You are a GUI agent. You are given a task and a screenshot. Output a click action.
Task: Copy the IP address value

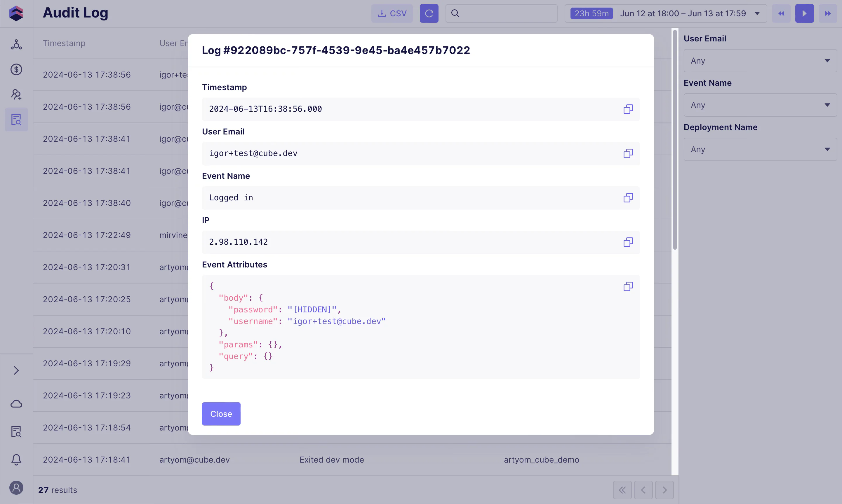628,242
